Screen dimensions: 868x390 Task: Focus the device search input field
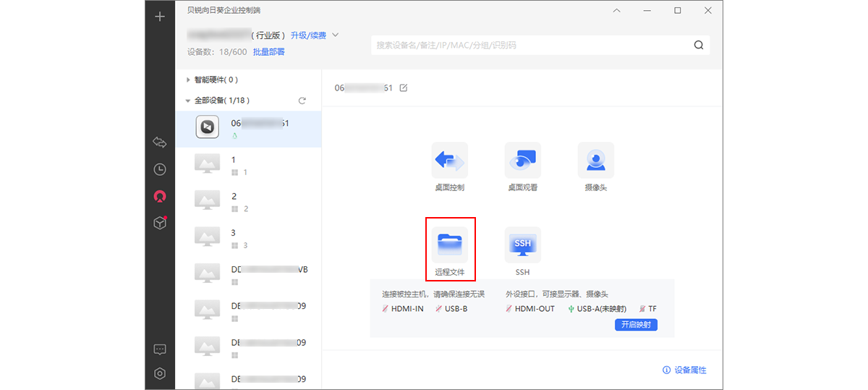click(x=532, y=45)
